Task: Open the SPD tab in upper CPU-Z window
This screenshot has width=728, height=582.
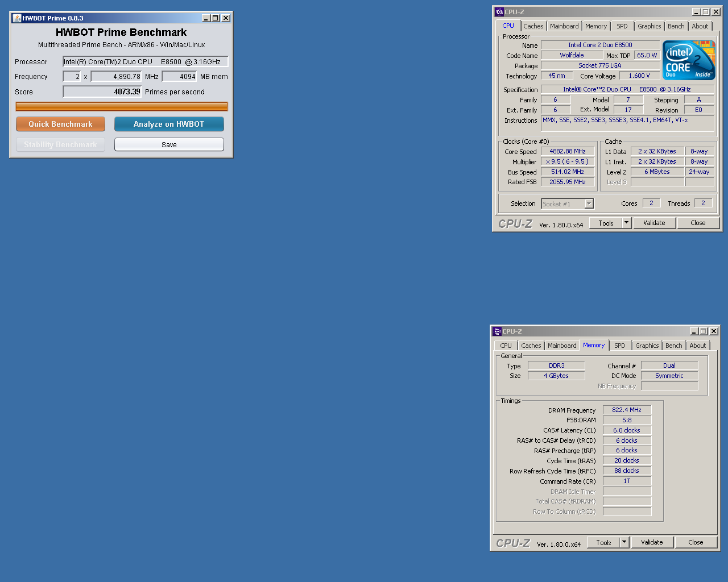Action: [x=622, y=26]
